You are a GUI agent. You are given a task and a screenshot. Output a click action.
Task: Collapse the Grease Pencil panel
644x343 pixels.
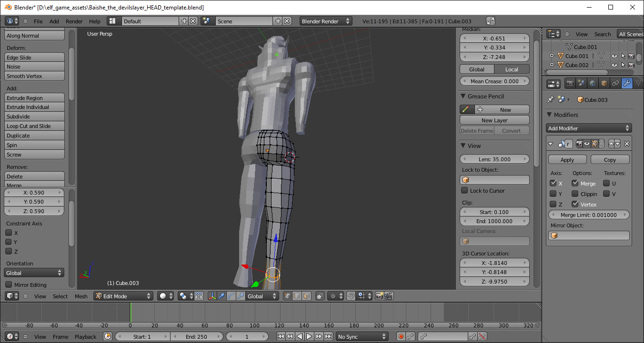pos(464,97)
